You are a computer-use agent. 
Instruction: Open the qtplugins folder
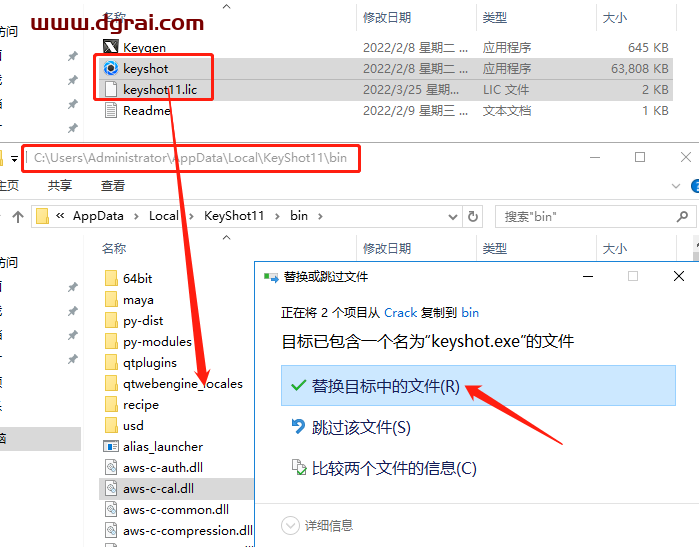click(149, 362)
